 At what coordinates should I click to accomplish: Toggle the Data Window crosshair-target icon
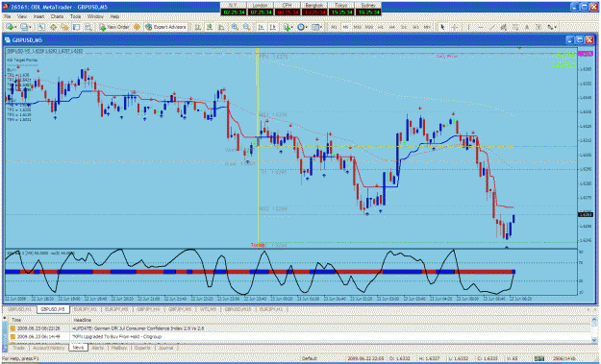pos(53,27)
